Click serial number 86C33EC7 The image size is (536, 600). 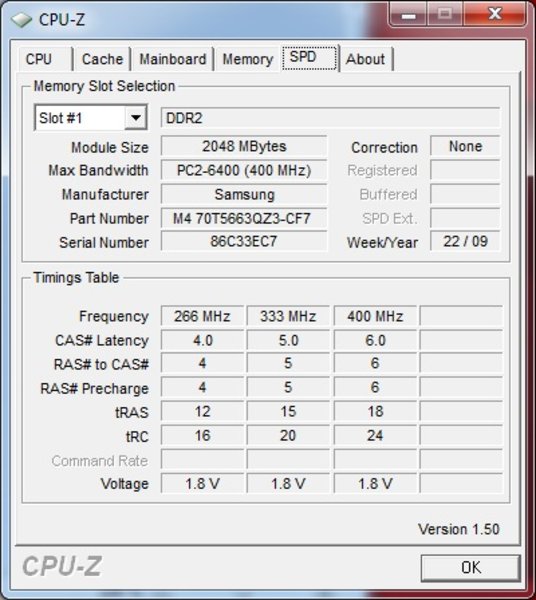(x=244, y=242)
